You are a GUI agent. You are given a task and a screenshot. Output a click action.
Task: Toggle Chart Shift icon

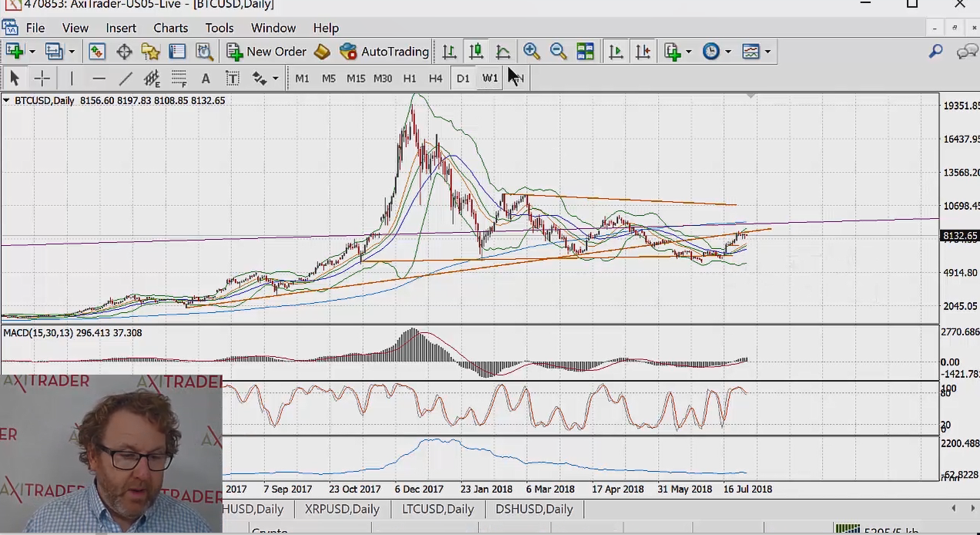642,52
